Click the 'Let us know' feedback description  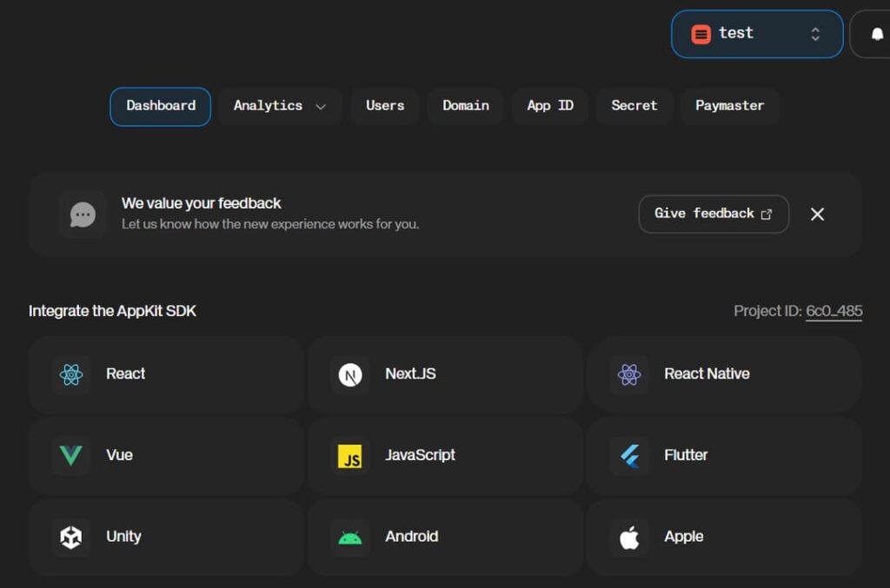[270, 225]
